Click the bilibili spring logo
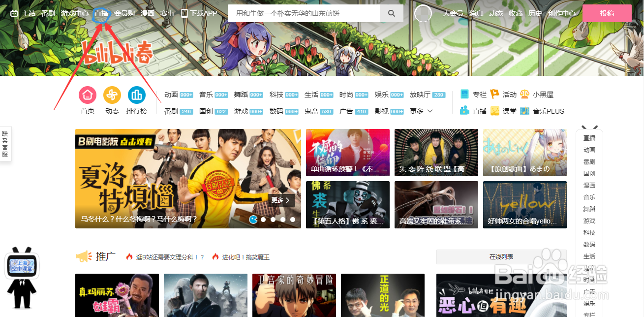 117,52
